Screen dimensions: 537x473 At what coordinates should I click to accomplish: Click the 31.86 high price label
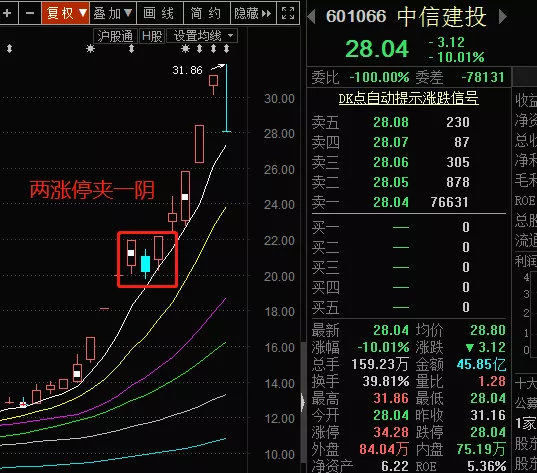tap(187, 70)
